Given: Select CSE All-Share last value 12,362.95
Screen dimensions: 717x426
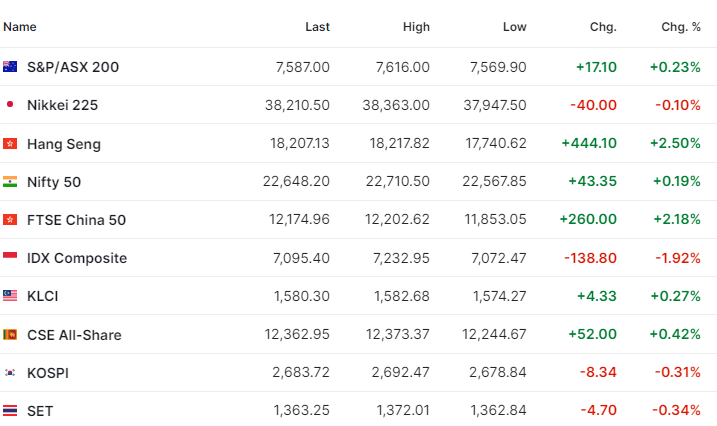Looking at the screenshot, I should [297, 334].
